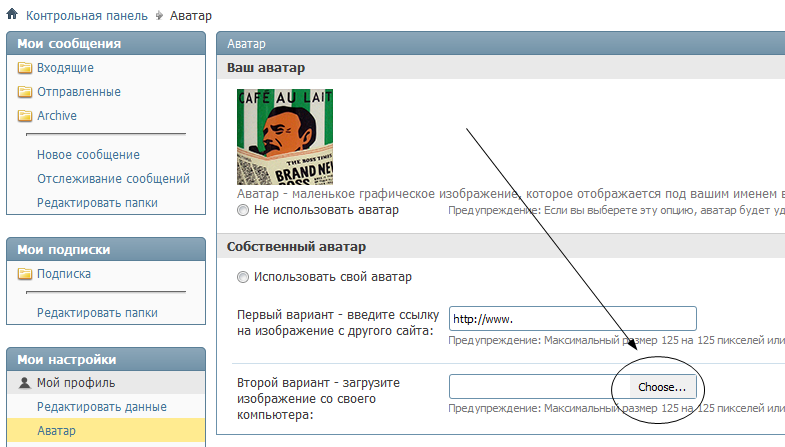Go to the home icon in breadcrumb
The width and height of the screenshot is (785, 447).
pos(12,14)
